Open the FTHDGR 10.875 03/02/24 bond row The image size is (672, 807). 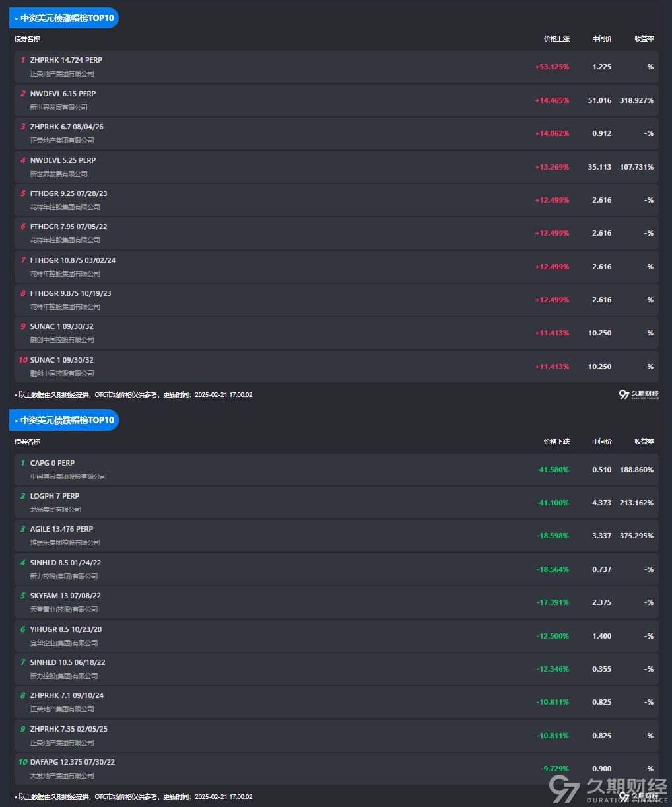73,260
